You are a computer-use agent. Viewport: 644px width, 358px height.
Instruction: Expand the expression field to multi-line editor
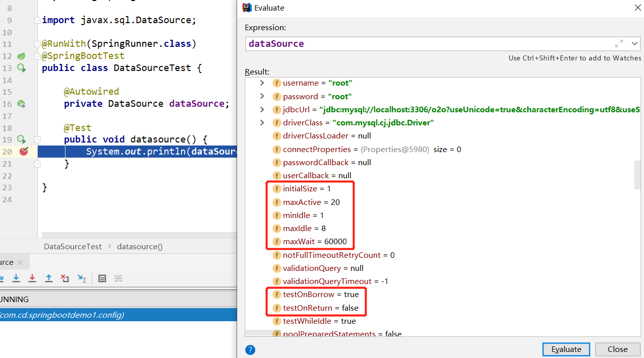pos(619,43)
